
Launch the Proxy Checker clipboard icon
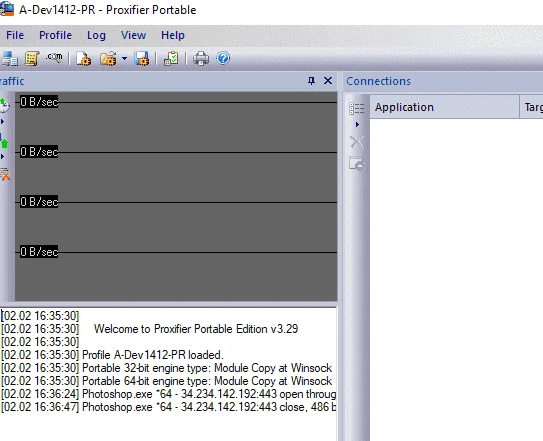tap(171, 59)
